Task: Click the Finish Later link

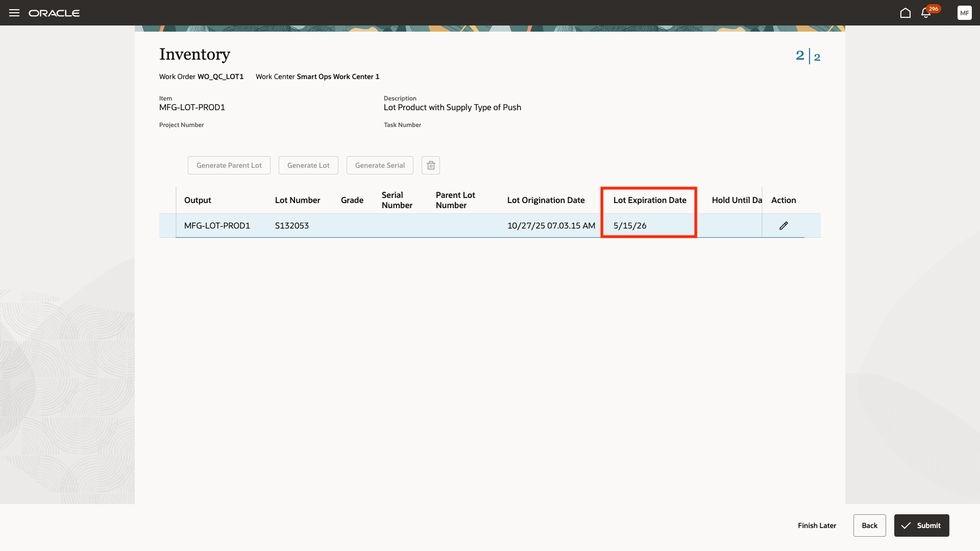Action: tap(817, 525)
